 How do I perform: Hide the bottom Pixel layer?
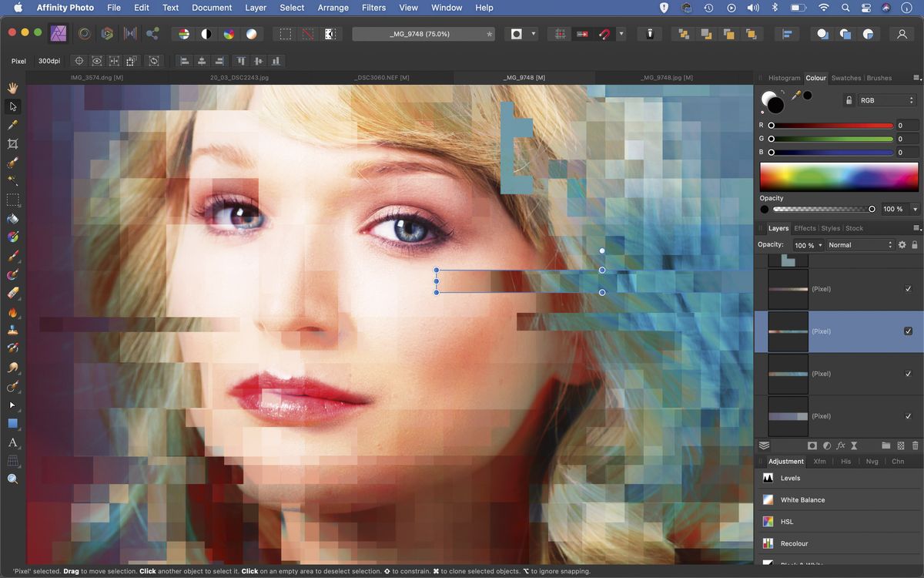click(x=908, y=415)
